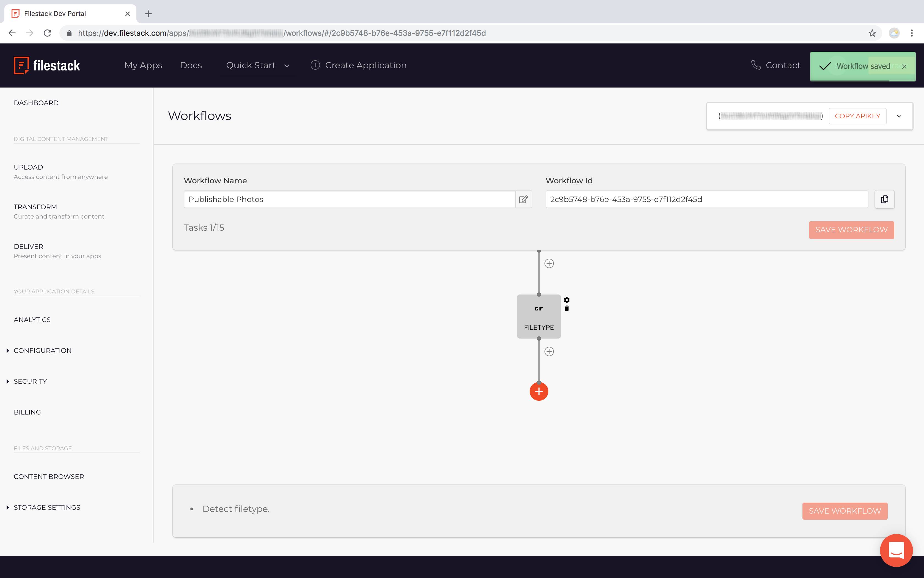
Task: Open Create Application link
Action: (365, 66)
